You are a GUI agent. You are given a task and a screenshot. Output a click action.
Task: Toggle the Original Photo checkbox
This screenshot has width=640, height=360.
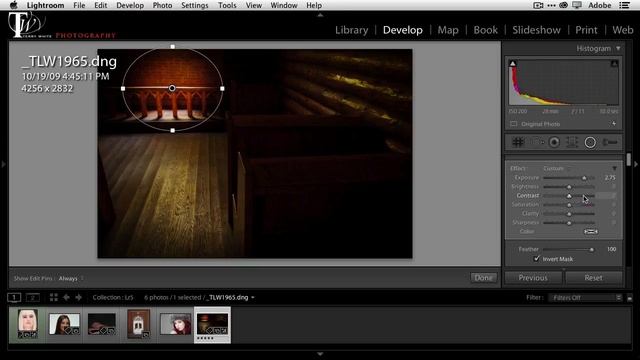[x=513, y=124]
